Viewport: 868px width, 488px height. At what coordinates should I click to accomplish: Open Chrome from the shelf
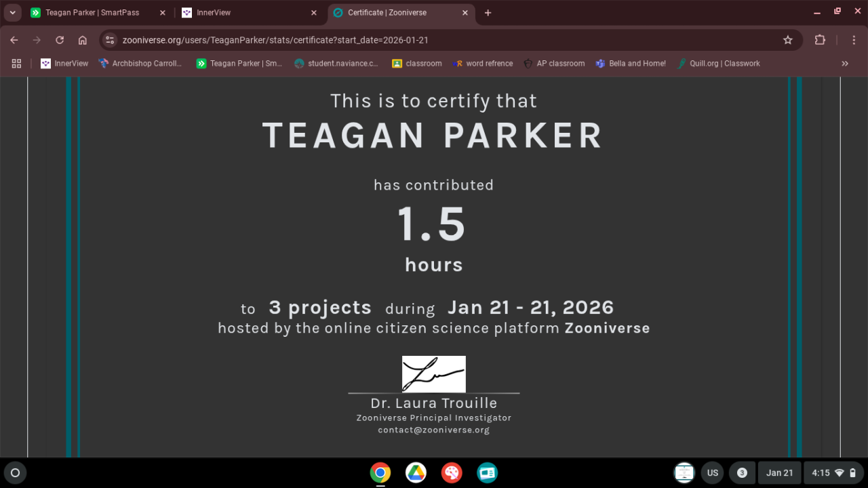[x=380, y=472]
